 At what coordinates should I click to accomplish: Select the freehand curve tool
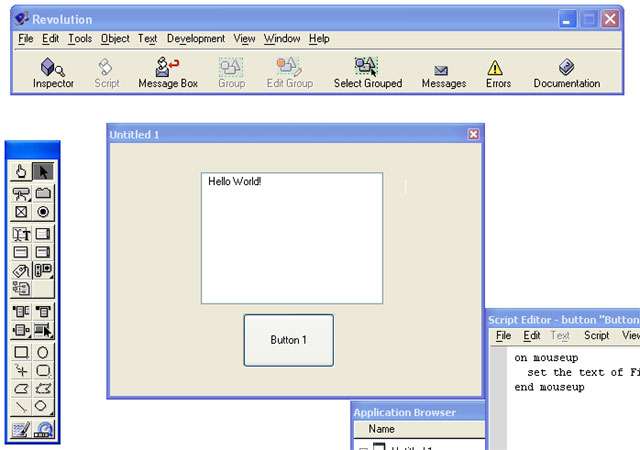tap(21, 370)
